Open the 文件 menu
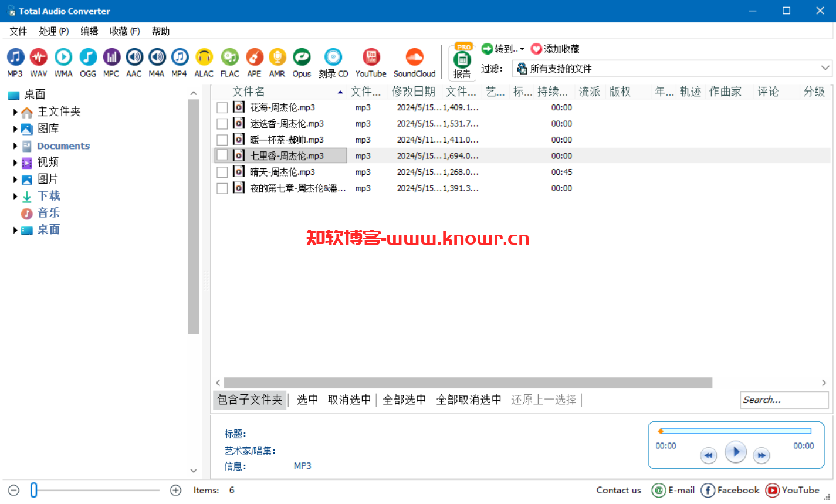The width and height of the screenshot is (836, 504). pyautogui.click(x=18, y=31)
